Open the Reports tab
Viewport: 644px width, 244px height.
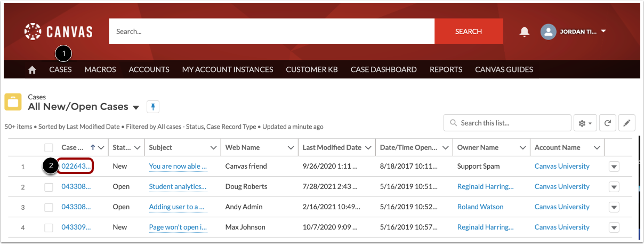[446, 69]
